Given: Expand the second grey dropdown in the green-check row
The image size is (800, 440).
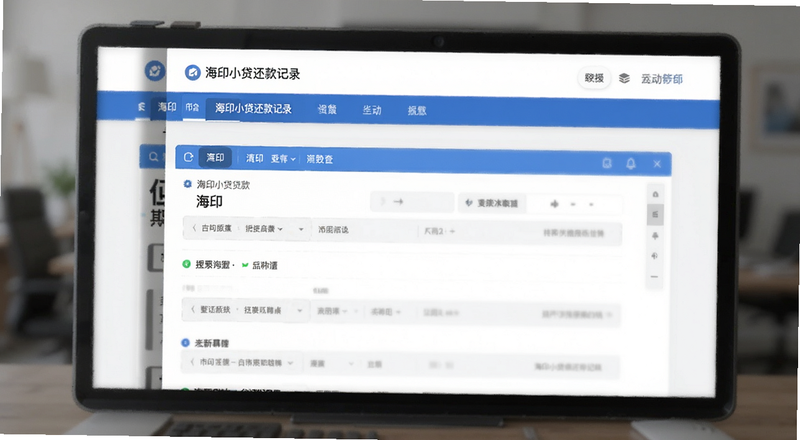Looking at the screenshot, I should (386, 312).
